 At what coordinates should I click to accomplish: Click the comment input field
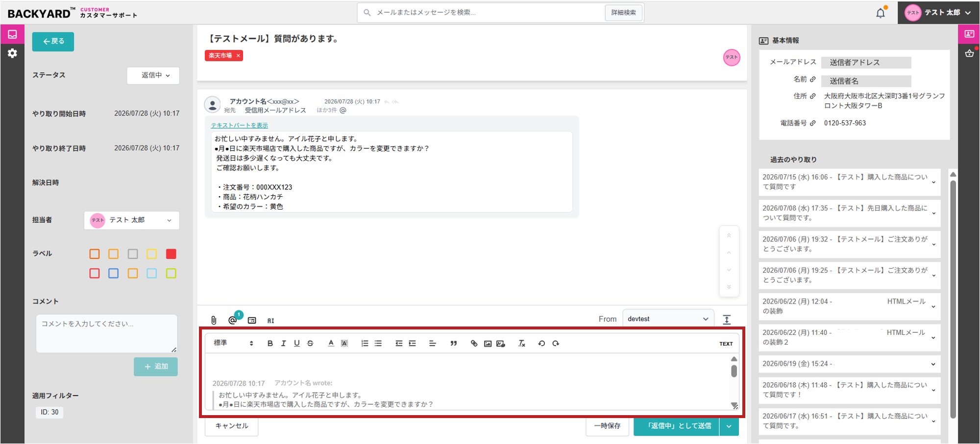pyautogui.click(x=107, y=333)
